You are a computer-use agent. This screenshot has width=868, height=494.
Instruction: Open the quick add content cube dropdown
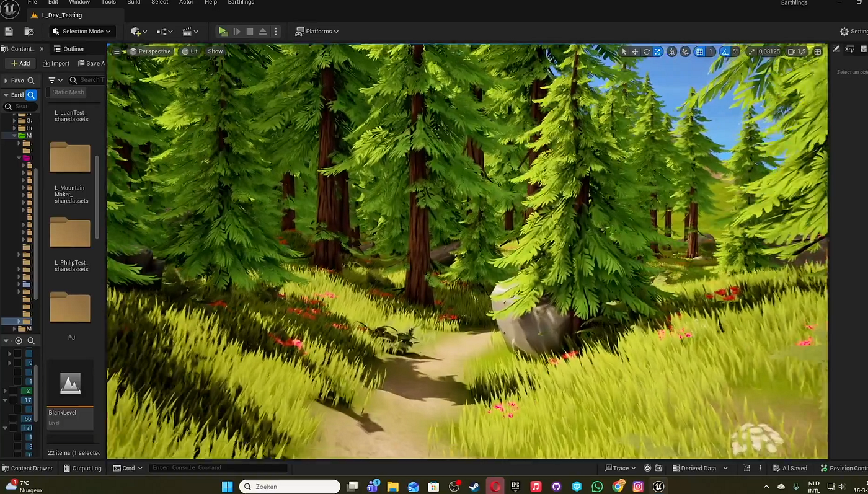(x=139, y=31)
